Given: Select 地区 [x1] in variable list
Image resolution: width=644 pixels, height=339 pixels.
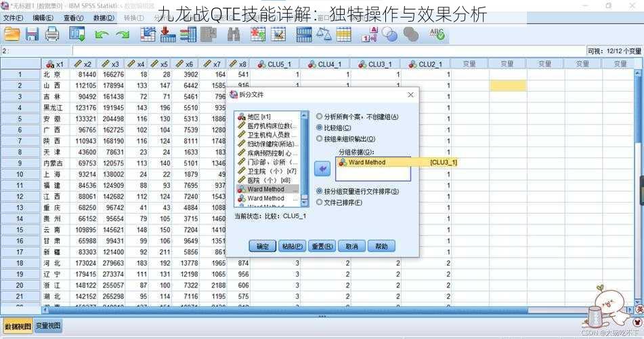Looking at the screenshot, I should [x=267, y=117].
